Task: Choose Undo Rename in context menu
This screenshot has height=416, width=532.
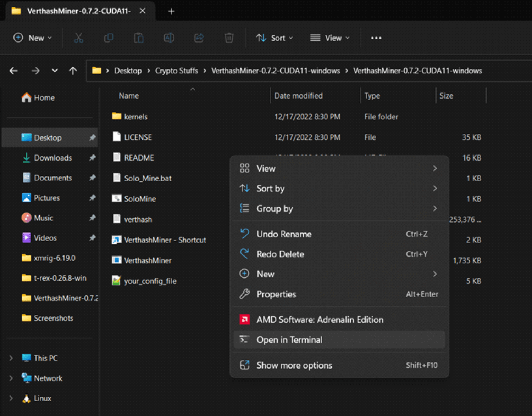Action: [x=339, y=234]
